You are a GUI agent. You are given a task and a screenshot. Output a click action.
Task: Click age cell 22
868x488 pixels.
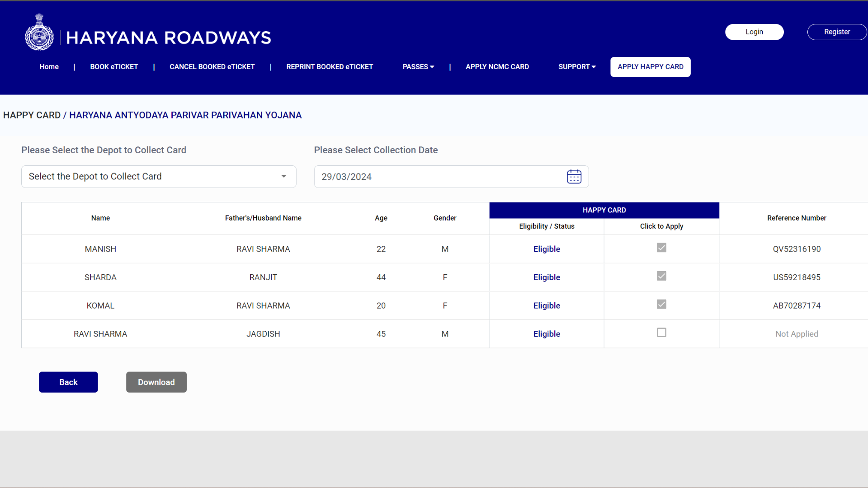pos(381,249)
